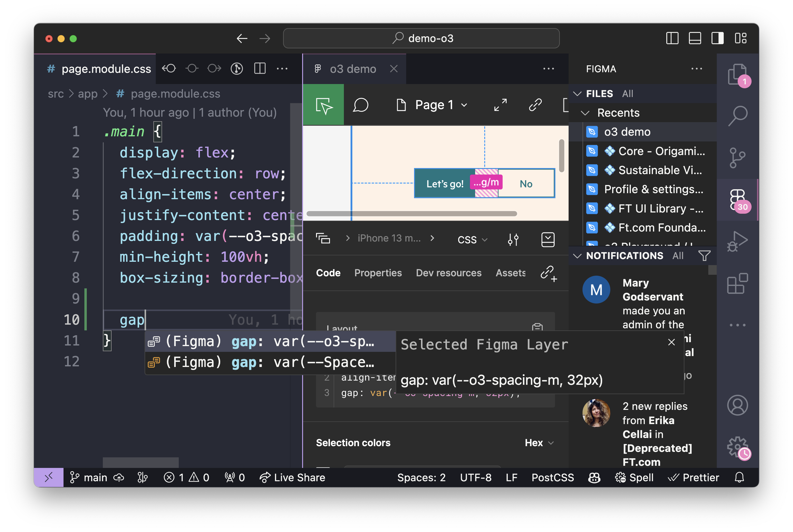Select the Code tab
Viewport: 793px width, 532px height.
[x=328, y=273]
